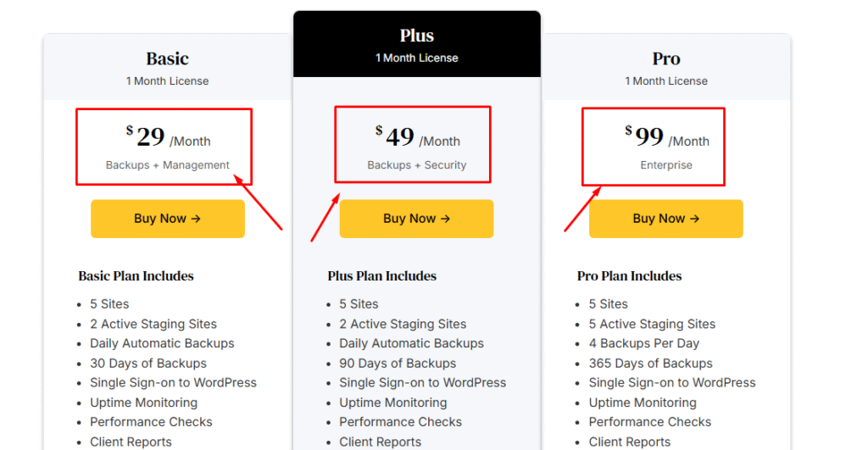
Task: Click the $49 /Month price box
Action: pos(413,144)
